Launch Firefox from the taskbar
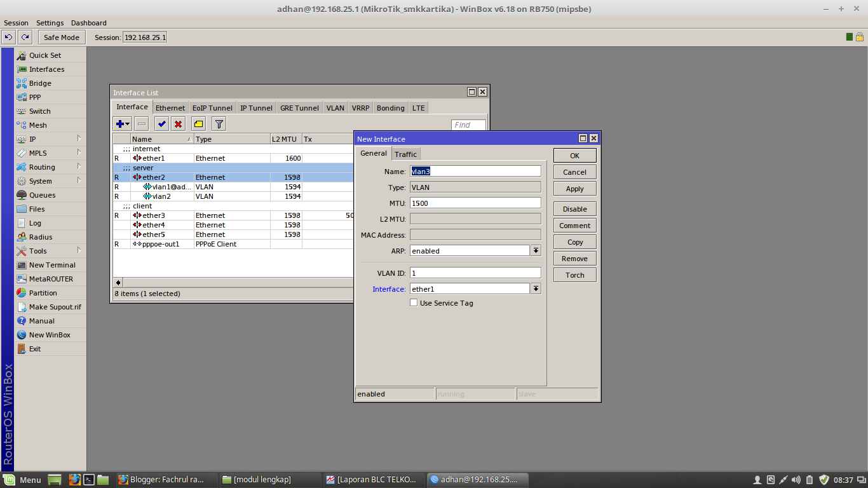Viewport: 868px width, 488px height. (x=74, y=480)
